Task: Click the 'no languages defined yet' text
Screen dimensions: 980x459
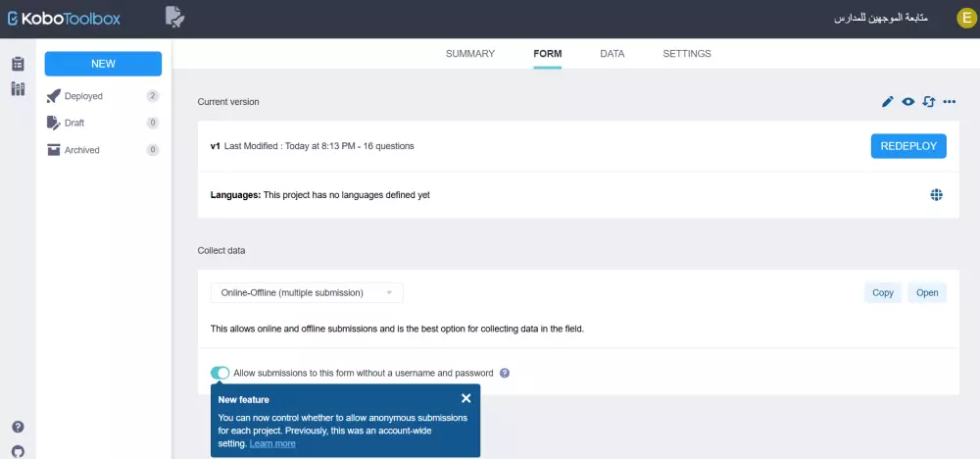Action: pos(347,195)
